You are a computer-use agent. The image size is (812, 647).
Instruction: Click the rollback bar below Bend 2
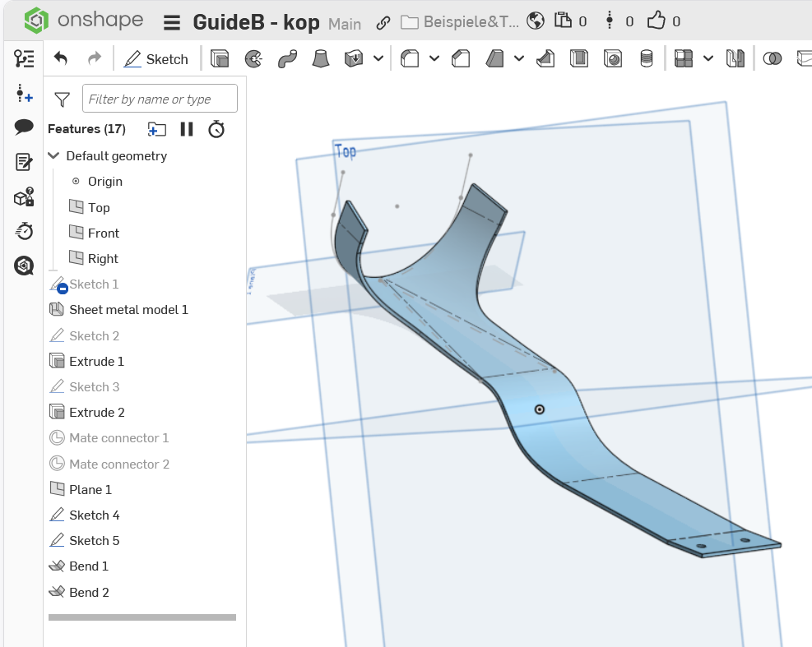[142, 617]
